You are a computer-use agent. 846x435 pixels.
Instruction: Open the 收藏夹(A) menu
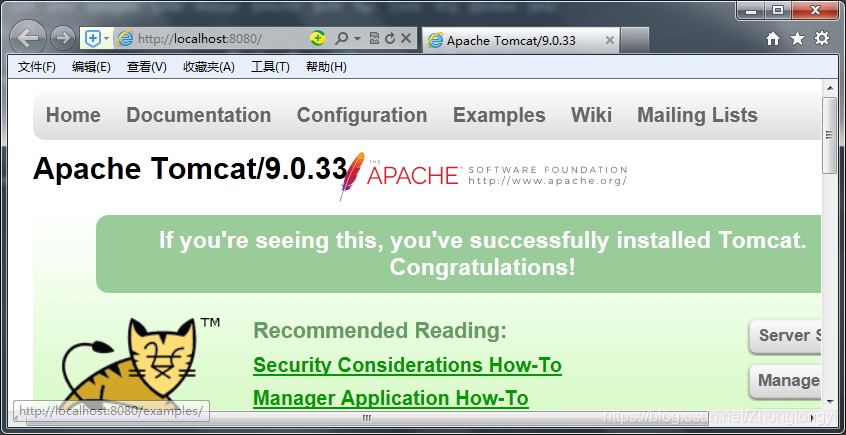pos(209,67)
